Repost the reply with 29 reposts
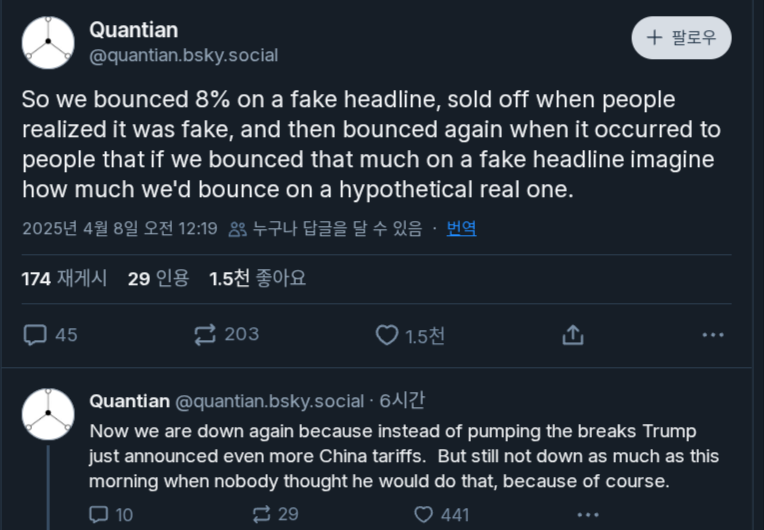 point(262,514)
